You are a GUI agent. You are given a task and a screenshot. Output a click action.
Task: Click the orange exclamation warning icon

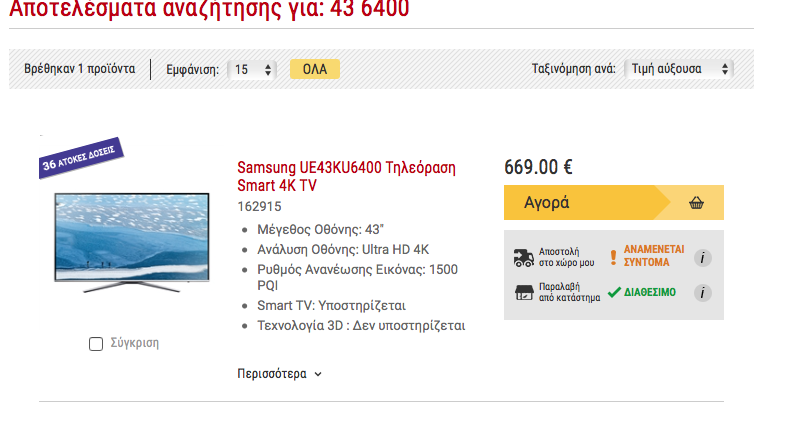click(613, 257)
